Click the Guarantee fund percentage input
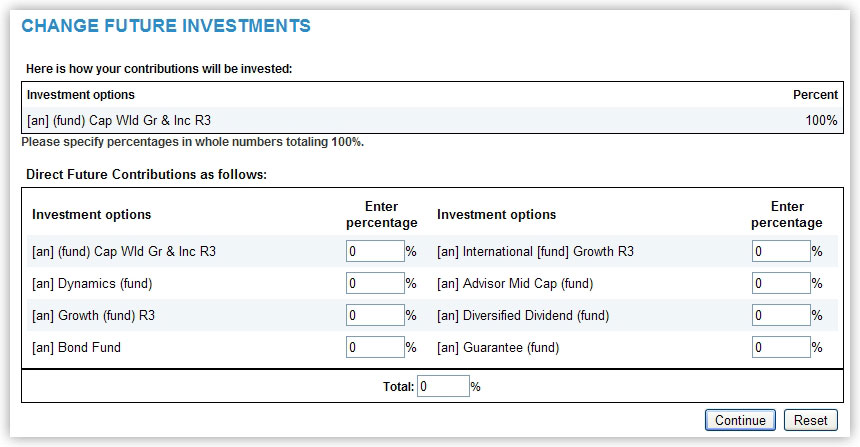Screen dimensions: 860x447 coord(780,348)
